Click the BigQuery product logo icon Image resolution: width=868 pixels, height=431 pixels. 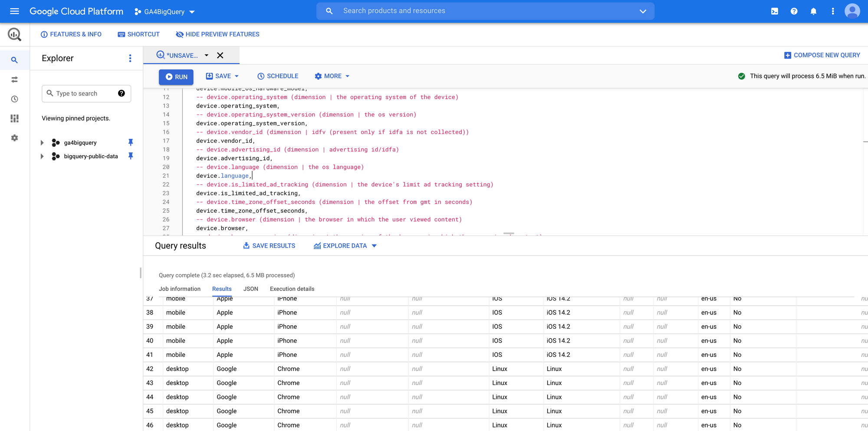[14, 34]
